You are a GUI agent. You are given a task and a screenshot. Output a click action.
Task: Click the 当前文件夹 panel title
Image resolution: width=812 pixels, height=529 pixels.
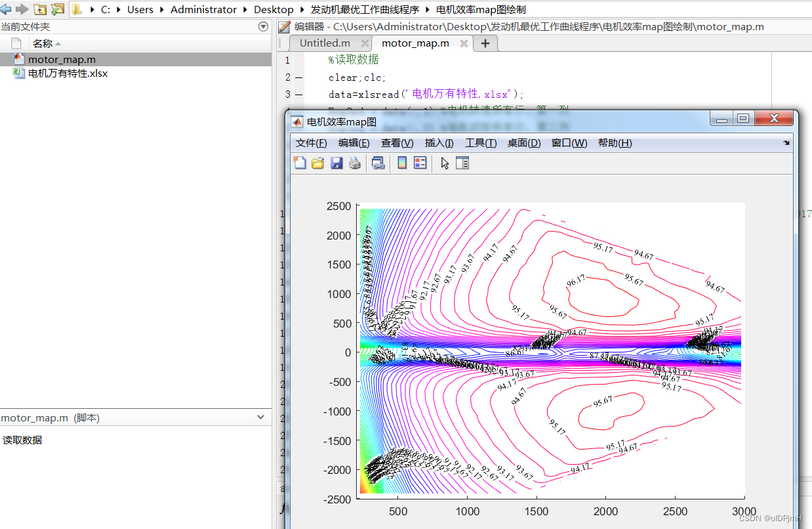pyautogui.click(x=25, y=27)
